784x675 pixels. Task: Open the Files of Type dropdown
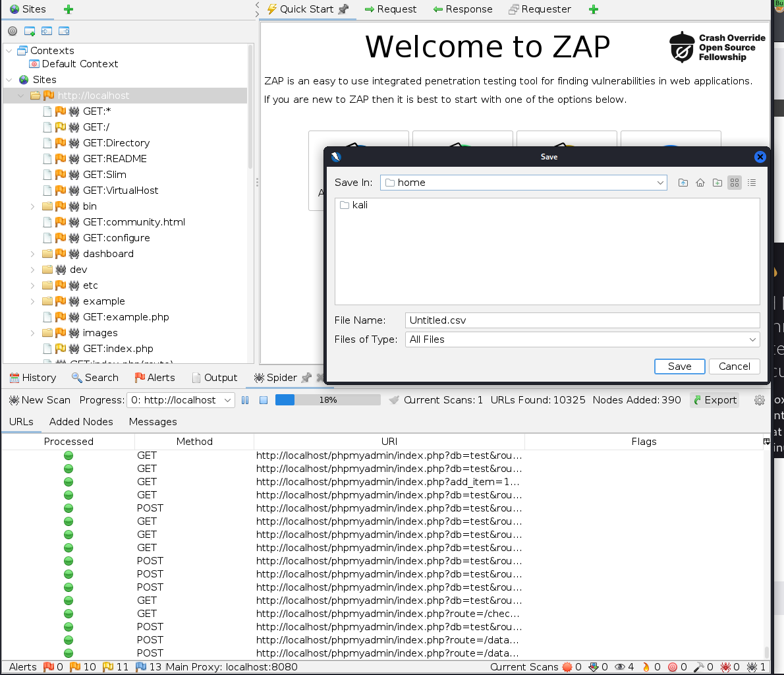click(x=752, y=339)
